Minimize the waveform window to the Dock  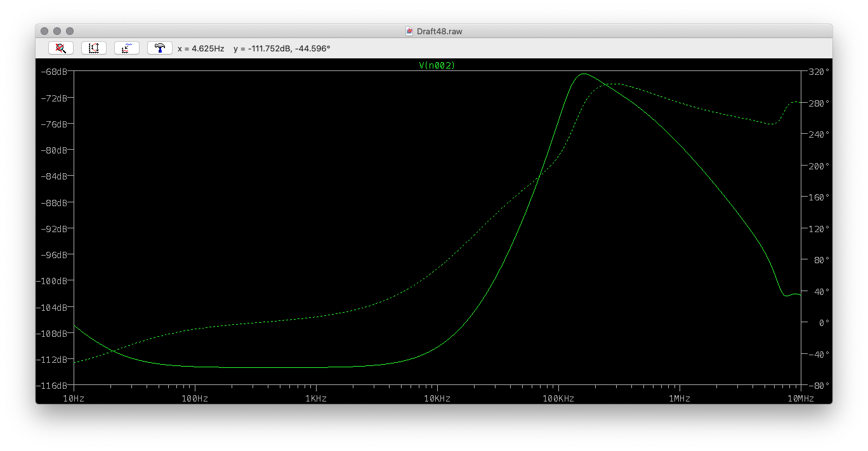pyautogui.click(x=57, y=31)
